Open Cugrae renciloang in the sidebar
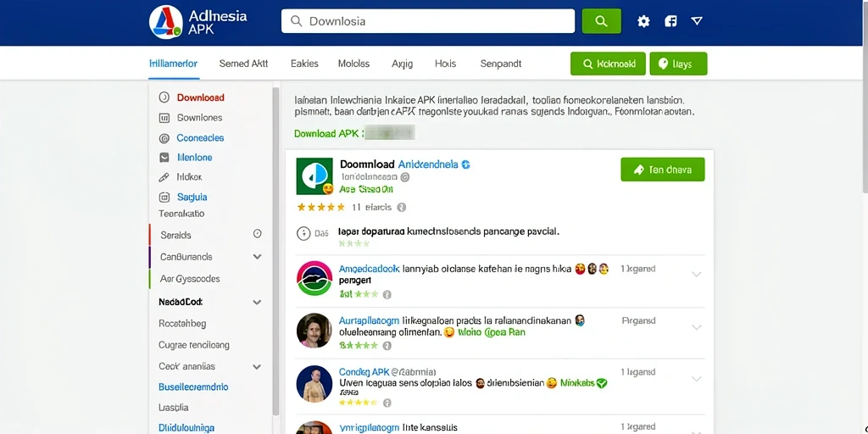The width and height of the screenshot is (868, 434). pyautogui.click(x=194, y=345)
